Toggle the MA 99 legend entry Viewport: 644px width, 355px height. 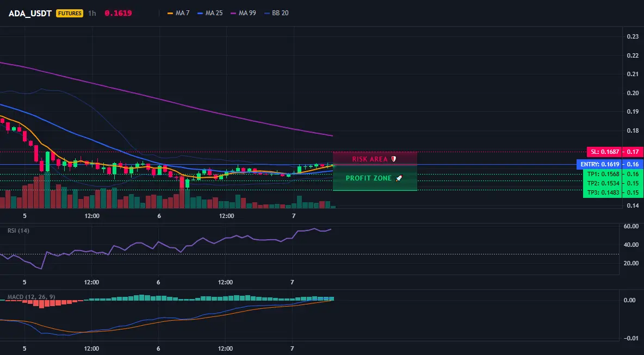pos(243,13)
